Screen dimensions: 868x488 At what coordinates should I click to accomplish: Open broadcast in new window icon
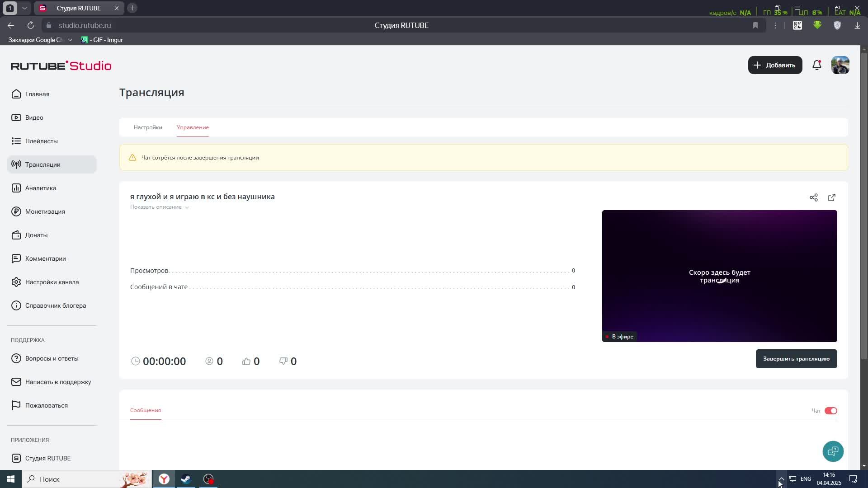click(832, 197)
